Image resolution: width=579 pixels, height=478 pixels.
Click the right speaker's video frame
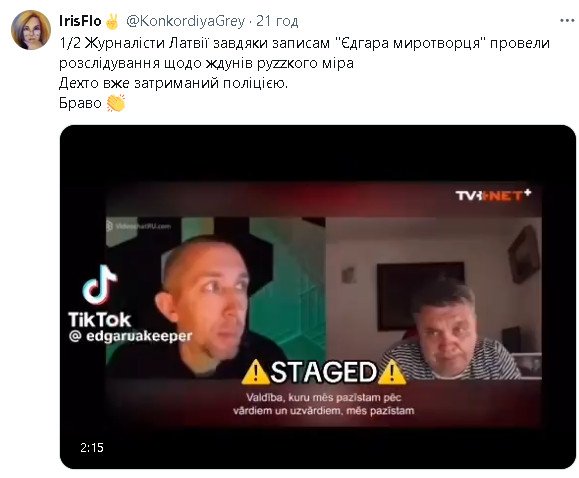point(434,298)
